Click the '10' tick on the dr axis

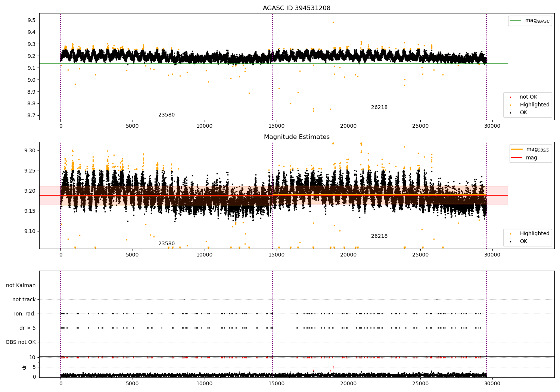(x=32, y=358)
